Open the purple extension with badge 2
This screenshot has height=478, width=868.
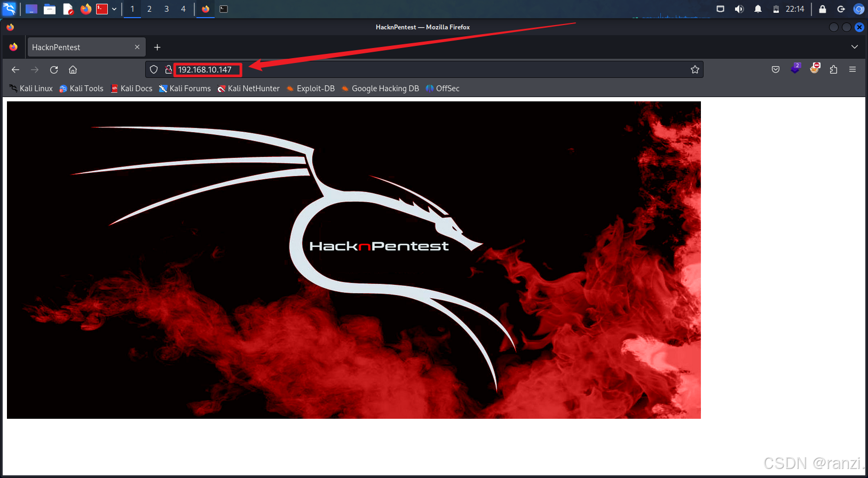795,69
